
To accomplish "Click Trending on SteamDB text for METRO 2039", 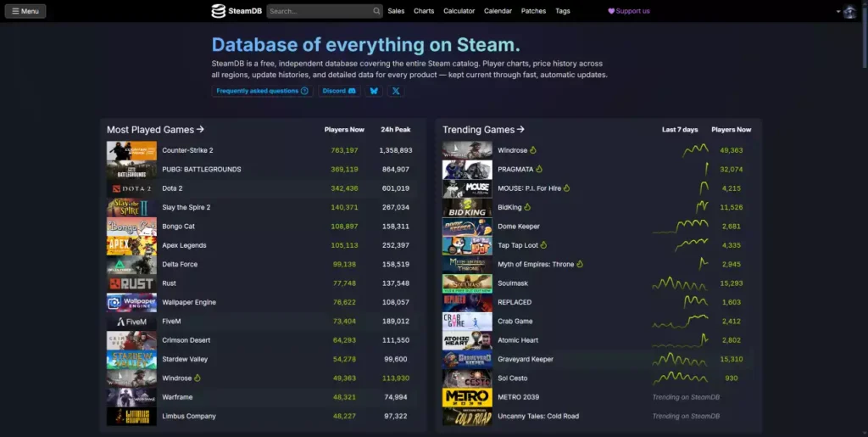I will [x=686, y=397].
